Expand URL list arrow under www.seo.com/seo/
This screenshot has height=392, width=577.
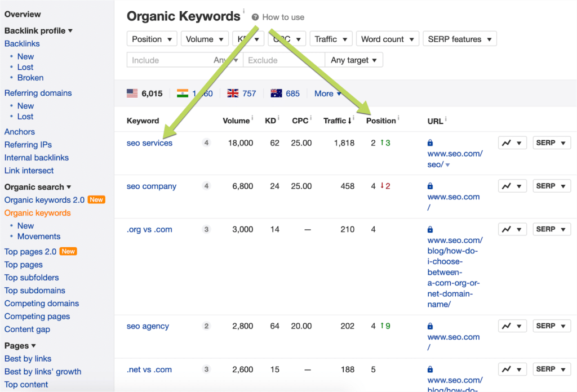click(x=447, y=165)
